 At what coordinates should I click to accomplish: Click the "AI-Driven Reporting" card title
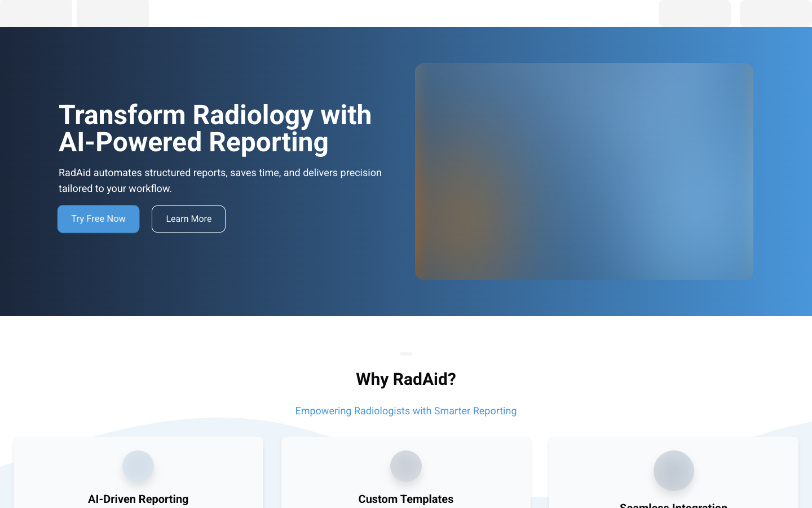click(138, 499)
